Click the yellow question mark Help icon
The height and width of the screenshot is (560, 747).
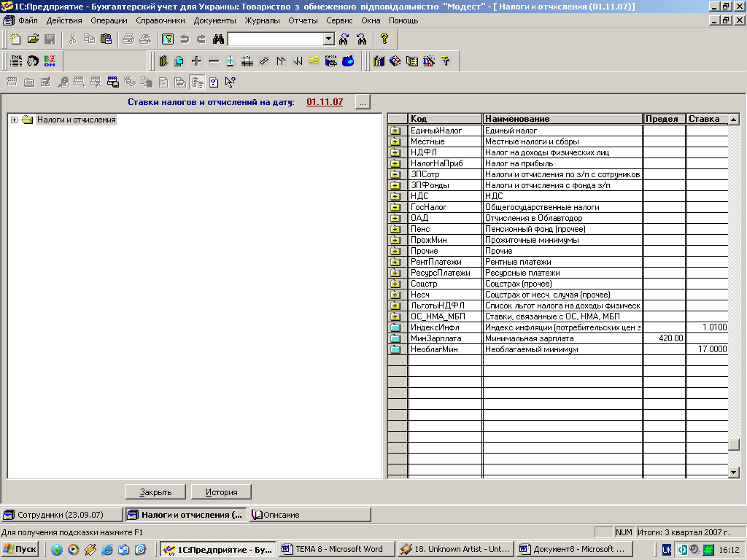384,39
